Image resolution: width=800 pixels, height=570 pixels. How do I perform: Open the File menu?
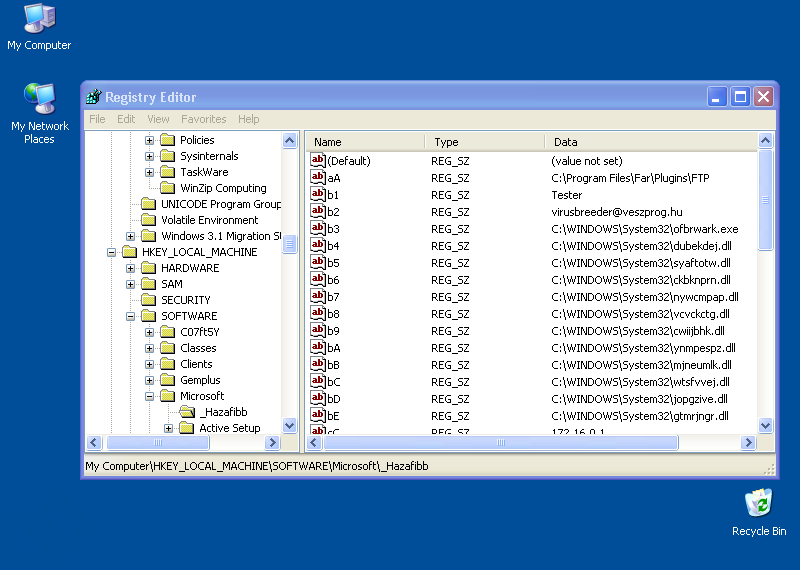[x=97, y=119]
